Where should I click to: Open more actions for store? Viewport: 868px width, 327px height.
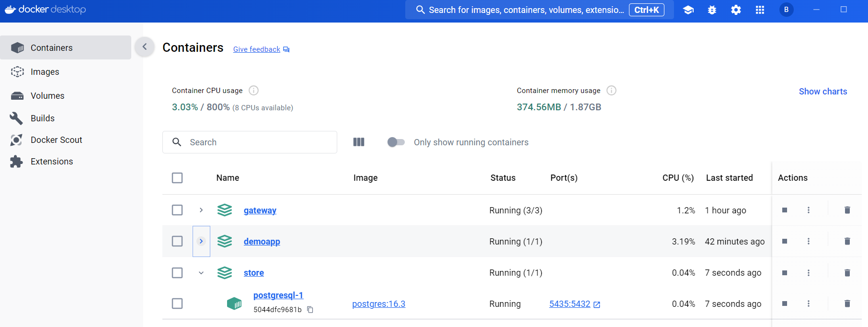(809, 273)
